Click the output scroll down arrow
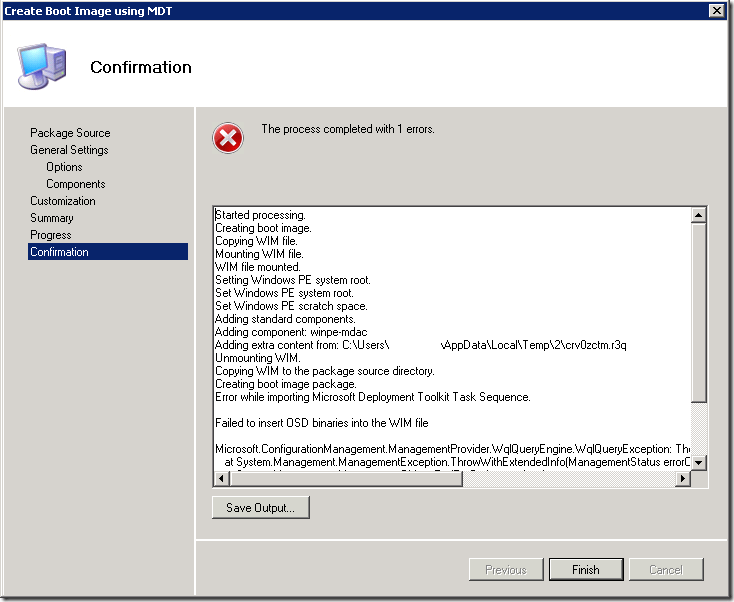The height and width of the screenshot is (602, 734). point(698,463)
